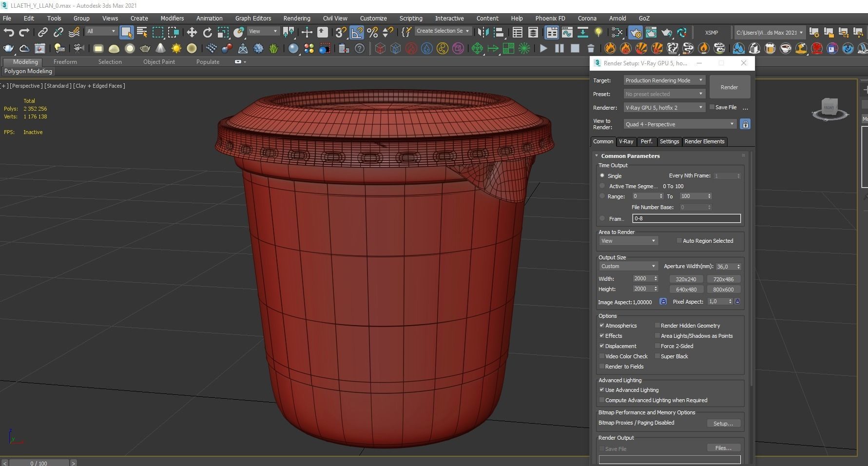
Task: Choose the Select Object tool
Action: tap(127, 32)
